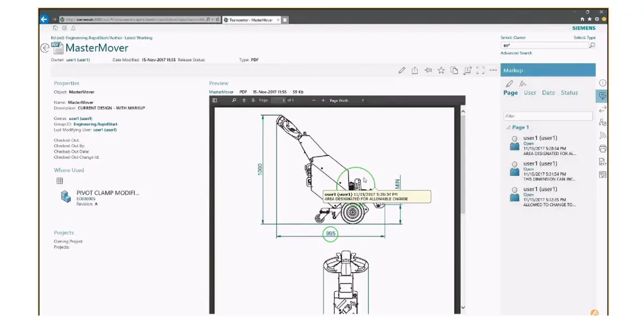This screenshot has height=322, width=644.
Task: Open the Advanced Search link
Action: pyautogui.click(x=516, y=53)
